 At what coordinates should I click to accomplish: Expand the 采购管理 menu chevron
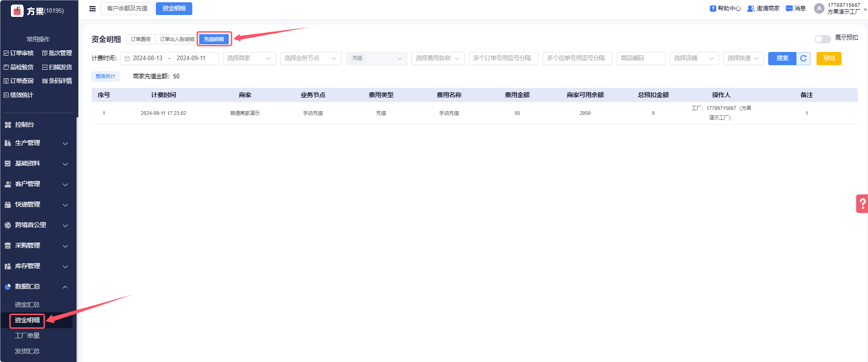click(65, 246)
